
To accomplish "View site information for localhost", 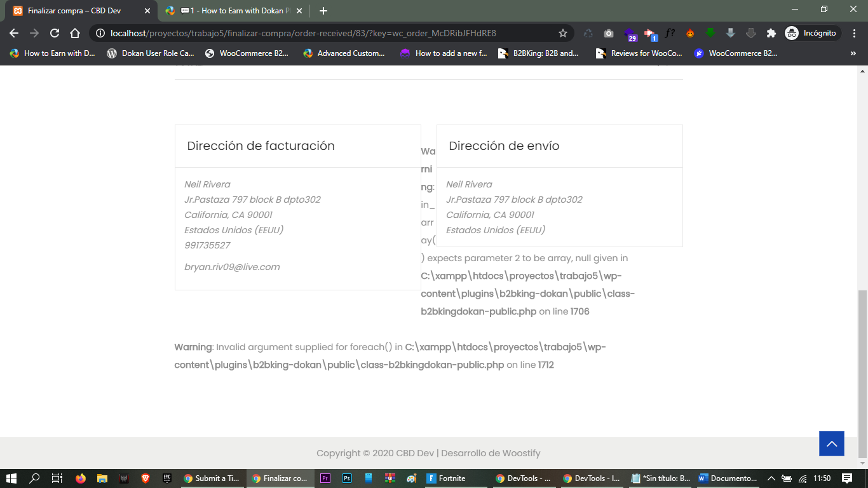I will (x=100, y=33).
